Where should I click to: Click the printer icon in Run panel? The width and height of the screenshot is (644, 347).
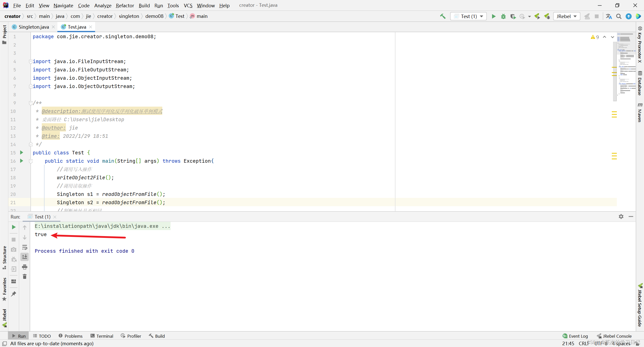pos(25,267)
